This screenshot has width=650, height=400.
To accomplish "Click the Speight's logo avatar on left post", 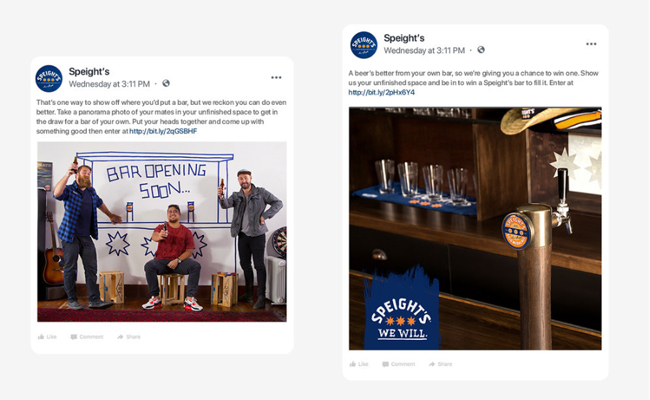I will [x=49, y=78].
